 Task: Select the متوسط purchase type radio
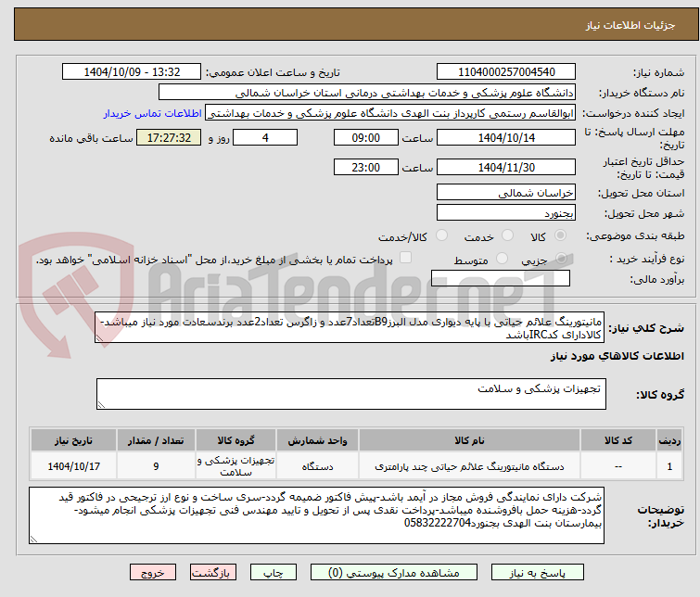pos(502,258)
